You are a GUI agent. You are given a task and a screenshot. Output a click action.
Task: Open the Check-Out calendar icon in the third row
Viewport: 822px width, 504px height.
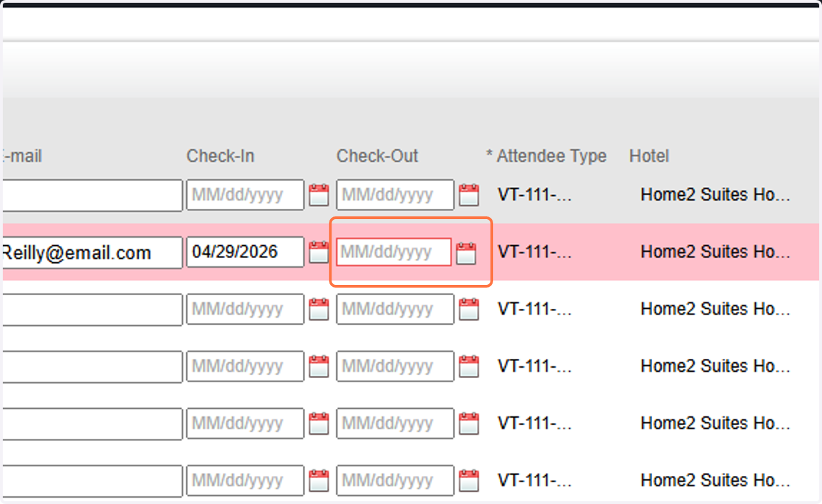(469, 310)
